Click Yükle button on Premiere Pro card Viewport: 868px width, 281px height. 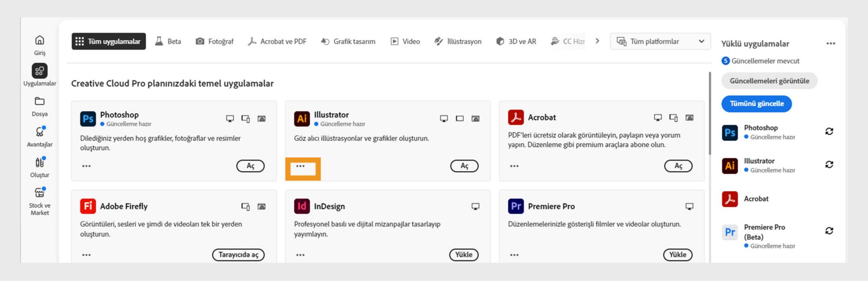click(x=678, y=255)
